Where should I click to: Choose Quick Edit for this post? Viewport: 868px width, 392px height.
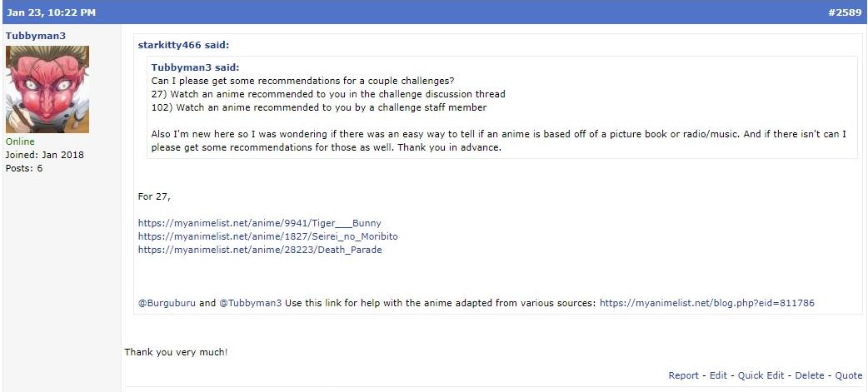click(761, 375)
